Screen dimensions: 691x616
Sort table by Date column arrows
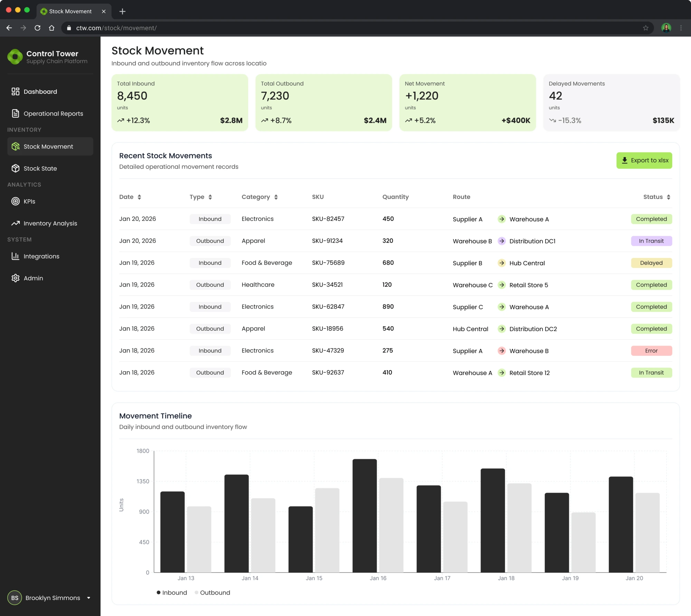[139, 197]
